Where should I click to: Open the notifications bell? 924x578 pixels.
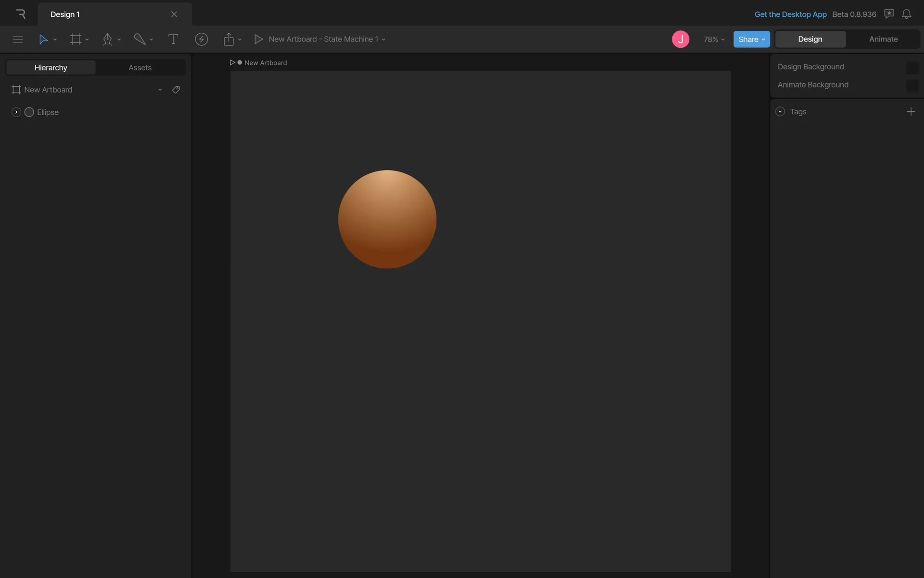click(x=906, y=14)
